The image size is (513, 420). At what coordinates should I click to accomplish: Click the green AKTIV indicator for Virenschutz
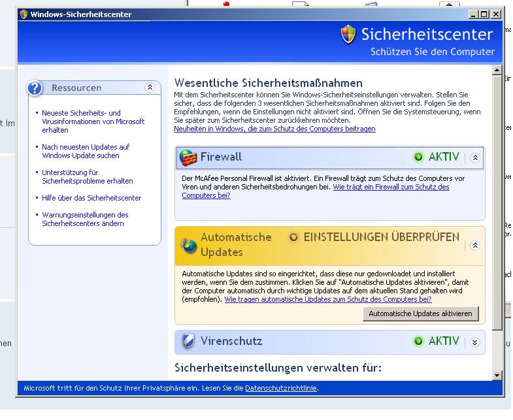tap(418, 341)
